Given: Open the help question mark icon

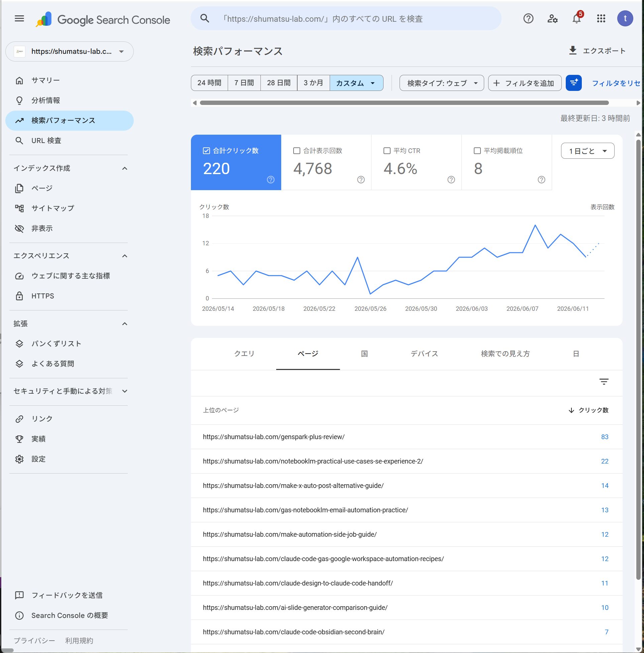Looking at the screenshot, I should click(x=528, y=19).
